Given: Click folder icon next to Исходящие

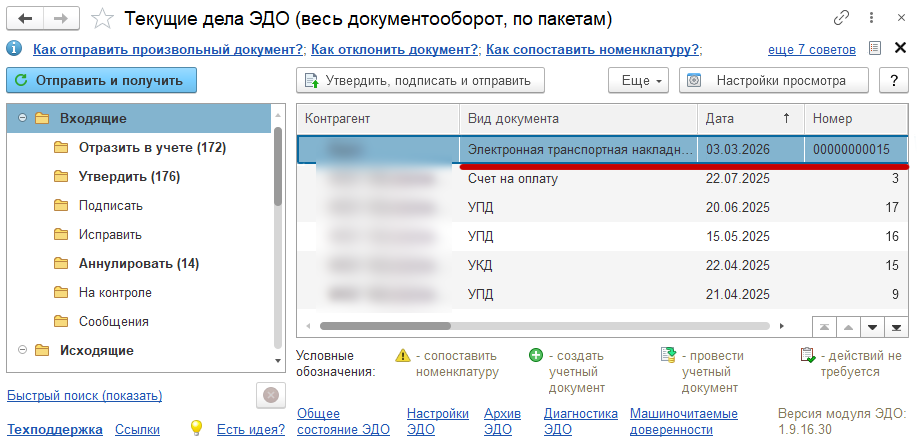Looking at the screenshot, I should click(42, 350).
